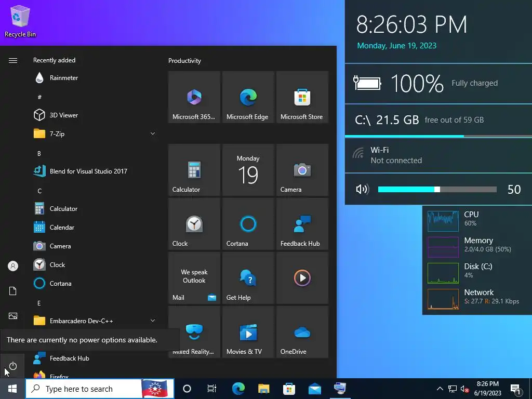532x399 pixels.
Task: Open the Action Center notifications icon
Action: coord(516,389)
